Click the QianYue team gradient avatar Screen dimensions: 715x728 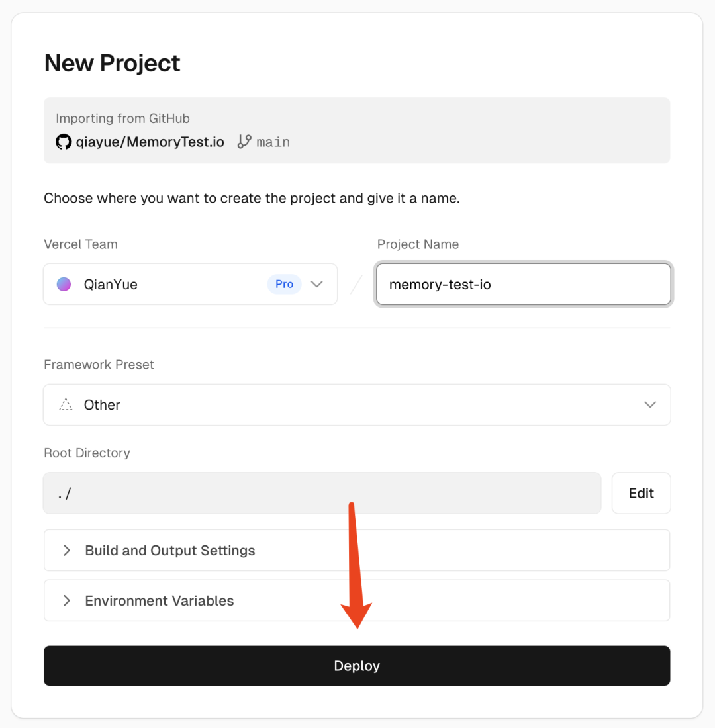point(64,284)
